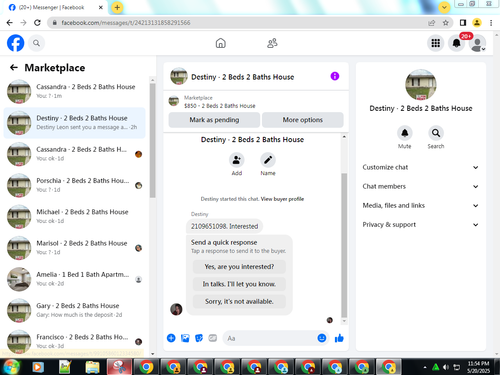500x375 pixels.
Task: Open the emoji picker smiley icon
Action: [322, 338]
